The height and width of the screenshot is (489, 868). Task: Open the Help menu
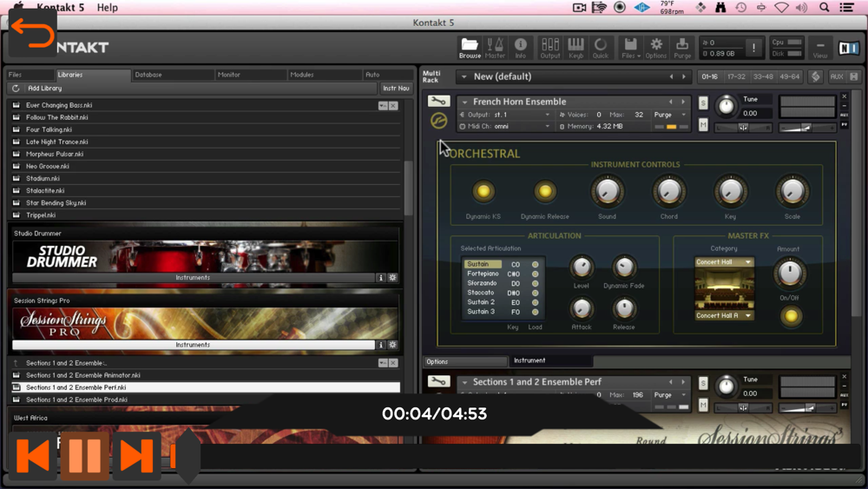[108, 7]
